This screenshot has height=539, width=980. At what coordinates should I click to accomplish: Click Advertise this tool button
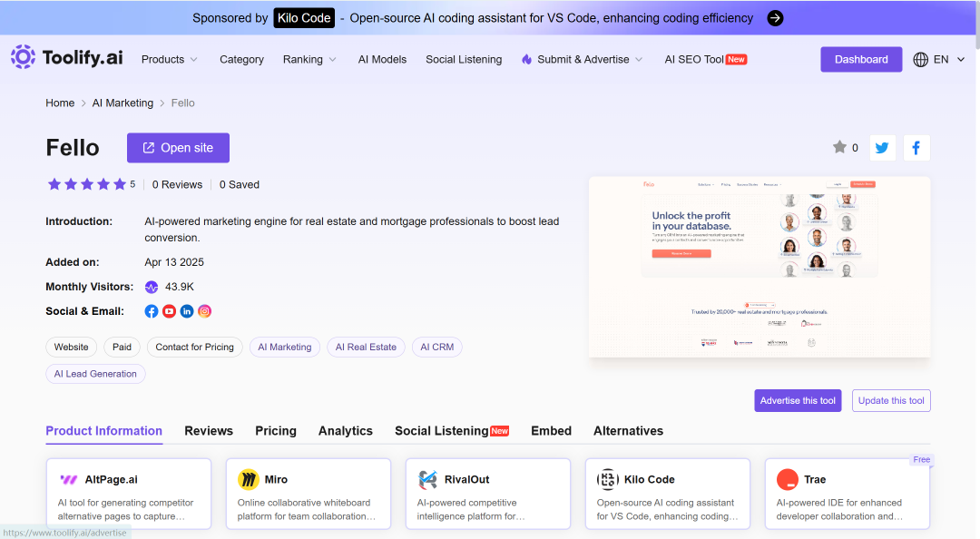(798, 401)
